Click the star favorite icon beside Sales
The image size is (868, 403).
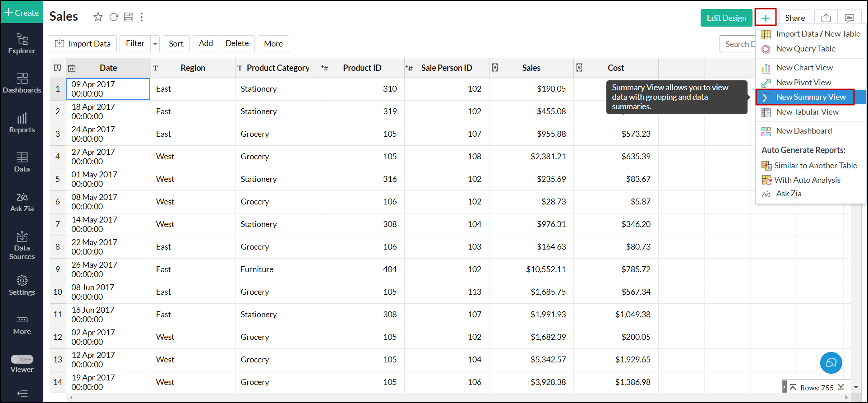tap(98, 17)
